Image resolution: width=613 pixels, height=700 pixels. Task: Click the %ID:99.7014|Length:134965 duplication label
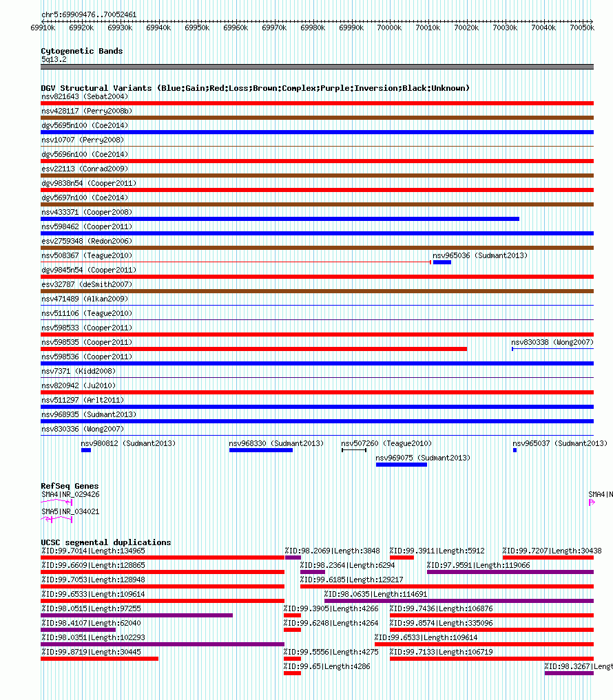(x=93, y=551)
